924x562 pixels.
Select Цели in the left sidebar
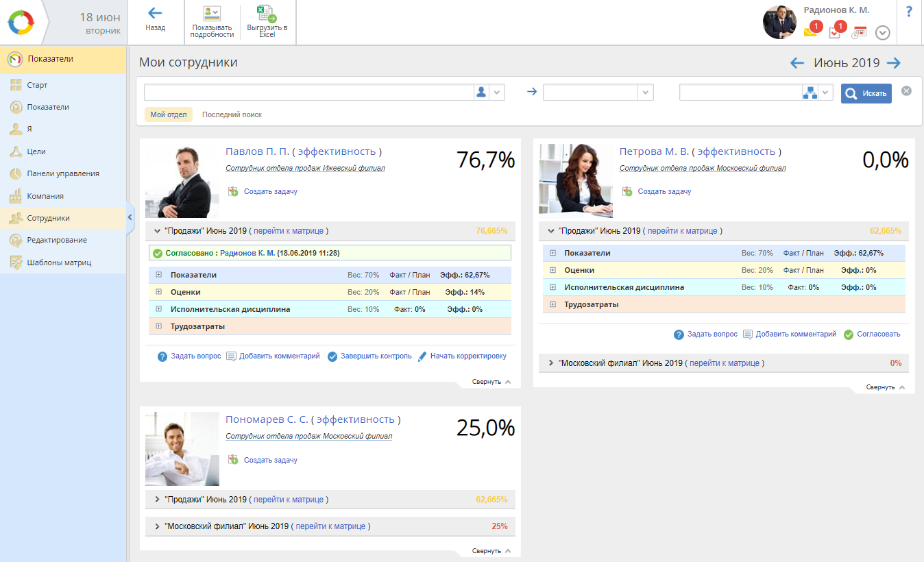coord(36,151)
